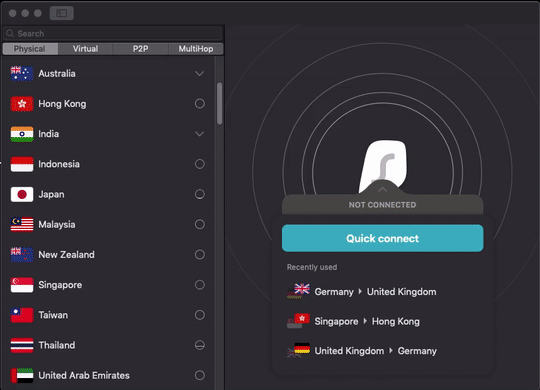
Task: Select the United Arab Emirates radio button
Action: (200, 376)
